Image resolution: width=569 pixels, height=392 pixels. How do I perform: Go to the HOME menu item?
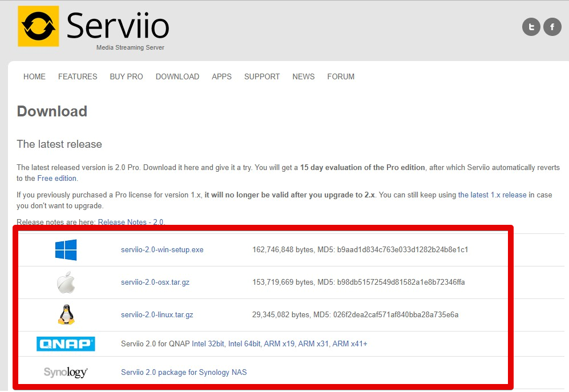pos(34,76)
